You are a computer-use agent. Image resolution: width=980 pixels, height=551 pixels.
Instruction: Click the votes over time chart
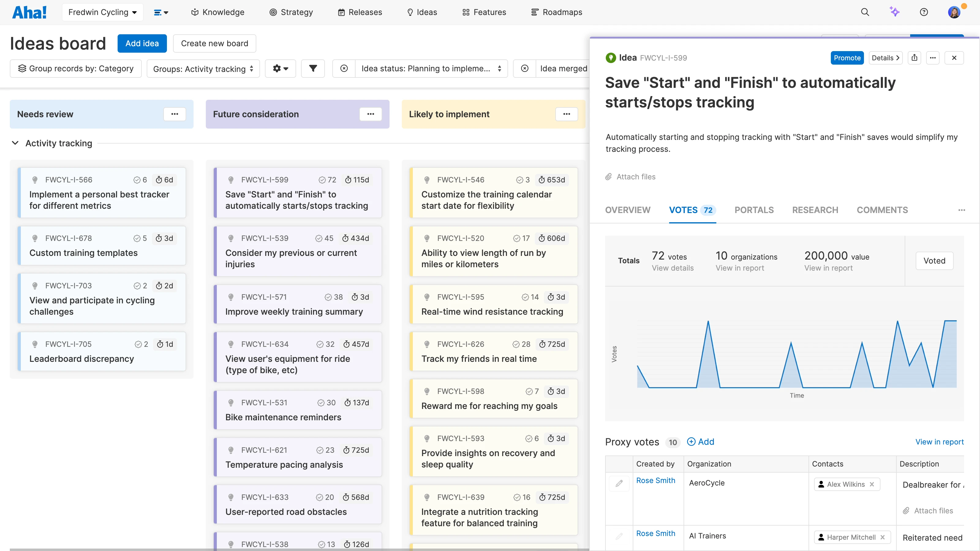[797, 354]
